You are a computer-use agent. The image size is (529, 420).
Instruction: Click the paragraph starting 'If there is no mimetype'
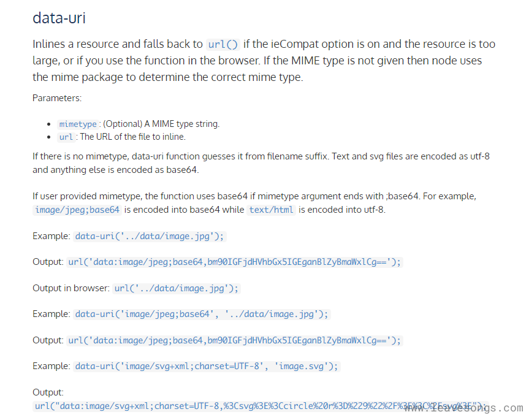pos(261,162)
